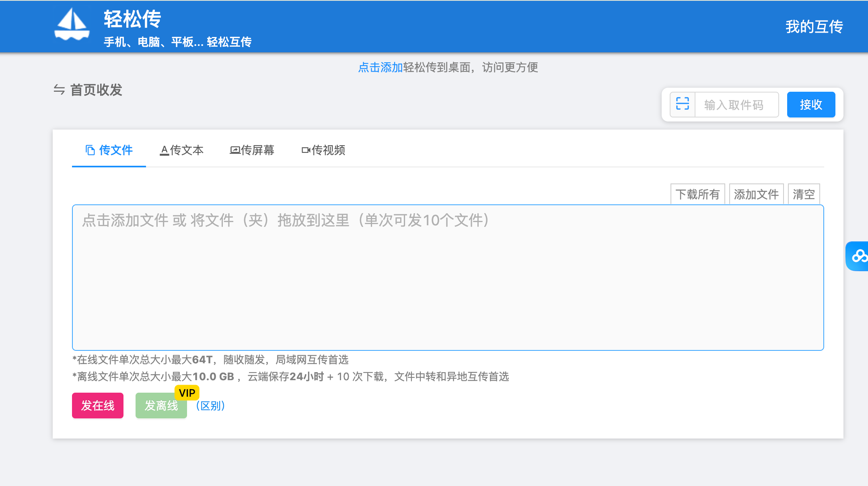Focus the 输入取件码 input field
The height and width of the screenshot is (486, 868).
pyautogui.click(x=736, y=105)
